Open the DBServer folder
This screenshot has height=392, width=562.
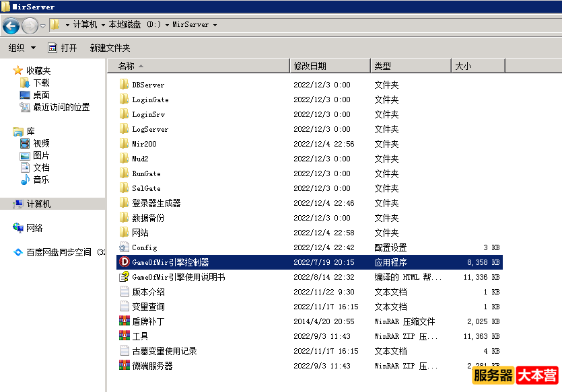coord(147,85)
